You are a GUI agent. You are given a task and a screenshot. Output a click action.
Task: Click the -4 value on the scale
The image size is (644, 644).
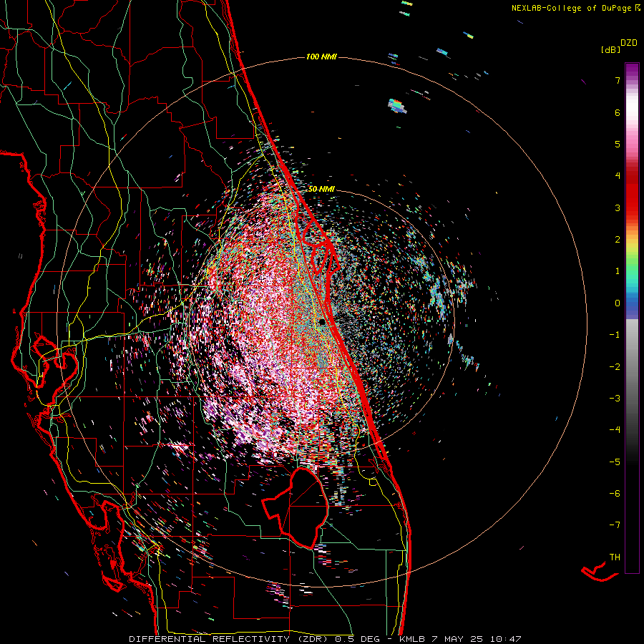click(x=615, y=430)
